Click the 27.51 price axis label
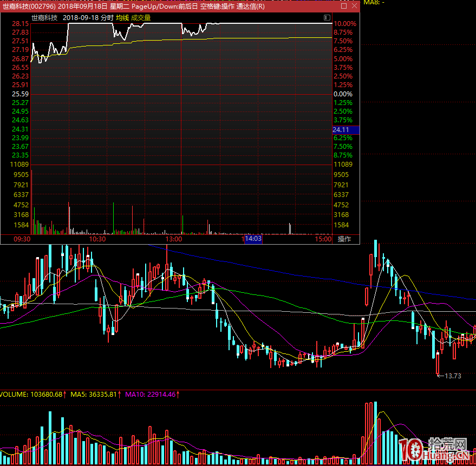The height and width of the screenshot is (466, 476). pyautogui.click(x=21, y=41)
